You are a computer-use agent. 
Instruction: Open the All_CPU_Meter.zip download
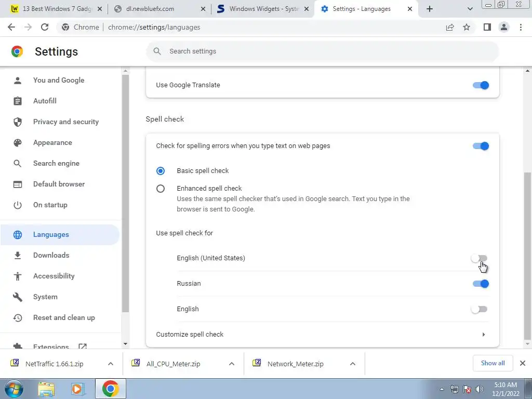point(173,364)
